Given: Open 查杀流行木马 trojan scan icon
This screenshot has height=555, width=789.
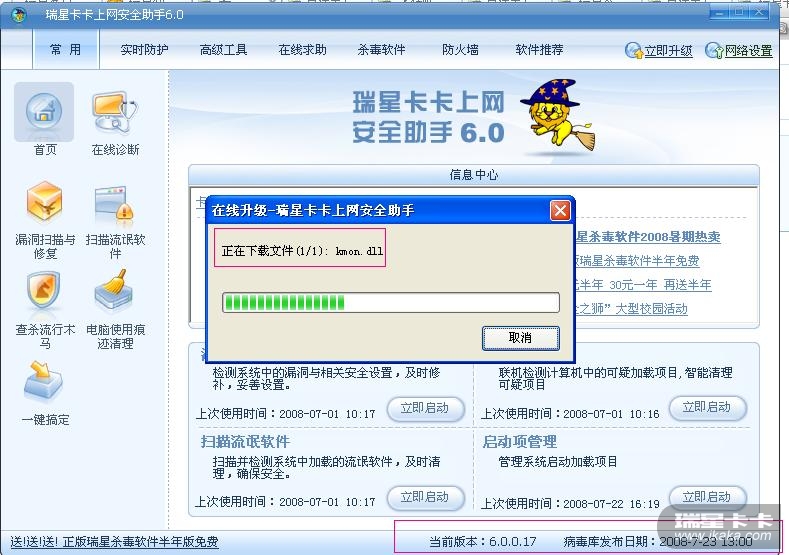Looking at the screenshot, I should (44, 290).
